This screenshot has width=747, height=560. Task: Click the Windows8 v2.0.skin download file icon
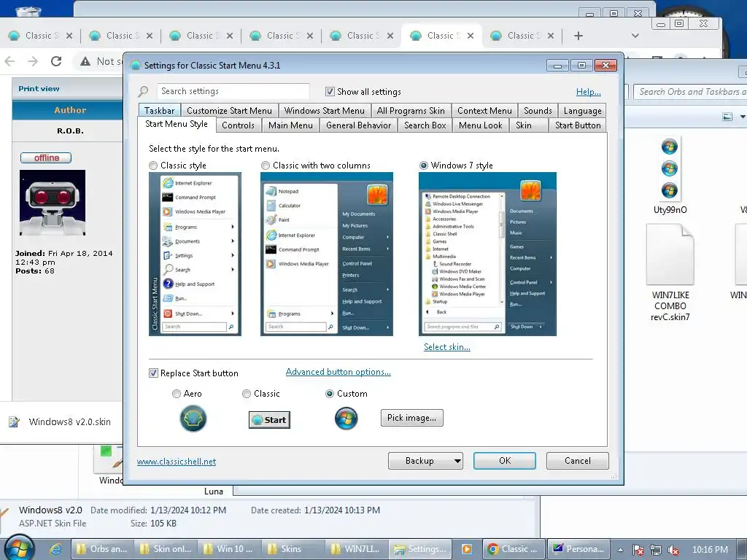click(15, 422)
